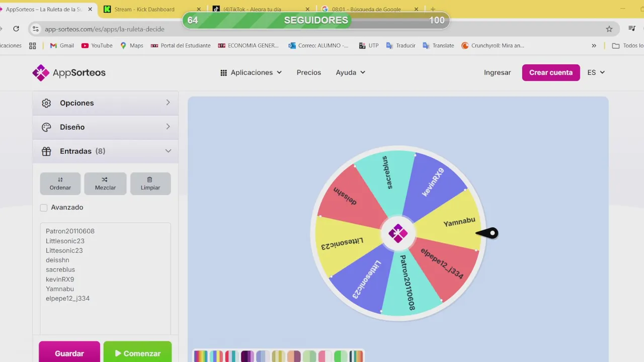Screen dimensions: 644x362
Task: Click the Diseño palette icon
Action: click(x=46, y=127)
